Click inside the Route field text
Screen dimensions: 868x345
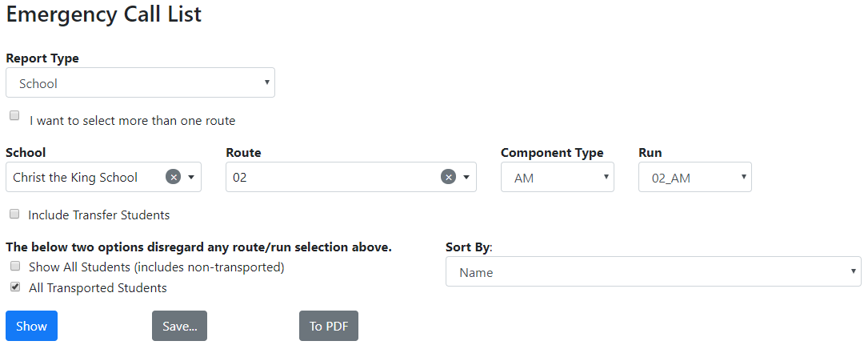coord(320,178)
